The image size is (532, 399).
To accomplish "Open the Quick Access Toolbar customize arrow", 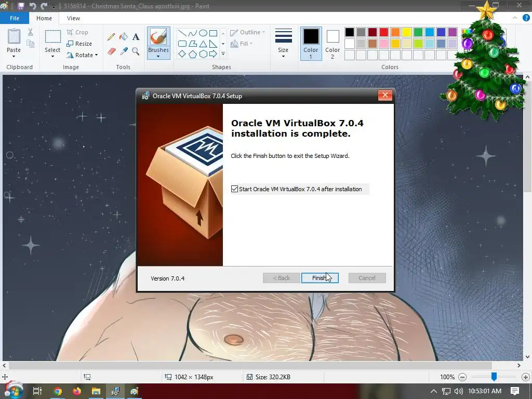I will pos(54,6).
